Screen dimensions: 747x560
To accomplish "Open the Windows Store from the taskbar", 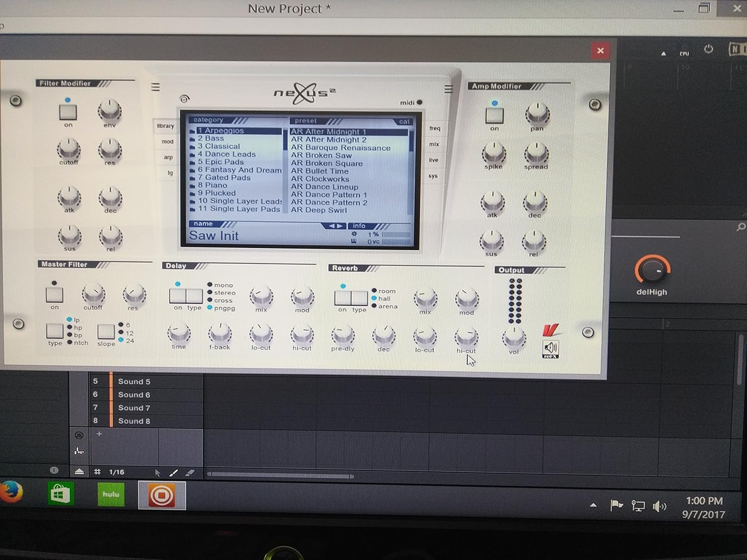I will pos(61,495).
